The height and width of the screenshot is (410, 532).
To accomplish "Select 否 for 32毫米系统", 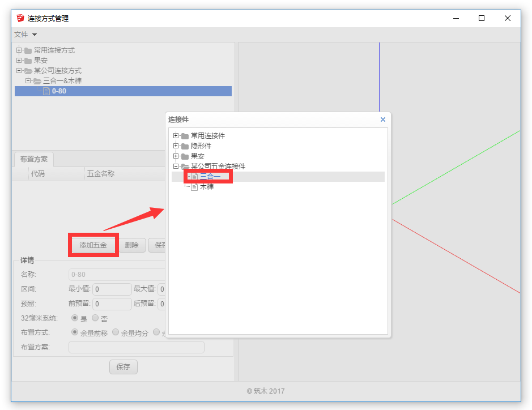I will (x=95, y=318).
